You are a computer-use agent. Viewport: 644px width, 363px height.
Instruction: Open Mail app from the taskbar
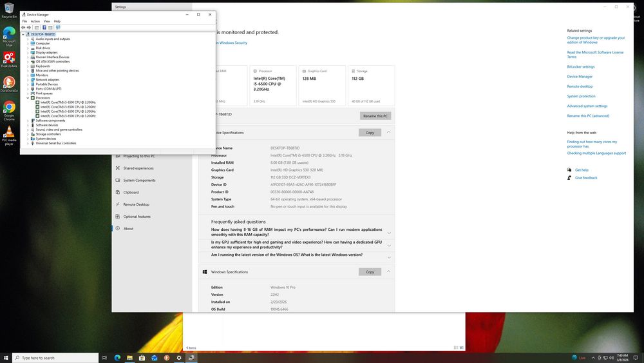(x=155, y=358)
